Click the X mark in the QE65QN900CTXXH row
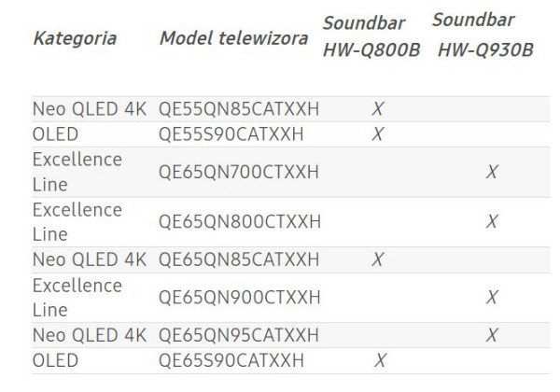The width and height of the screenshot is (560, 392). pos(491,297)
